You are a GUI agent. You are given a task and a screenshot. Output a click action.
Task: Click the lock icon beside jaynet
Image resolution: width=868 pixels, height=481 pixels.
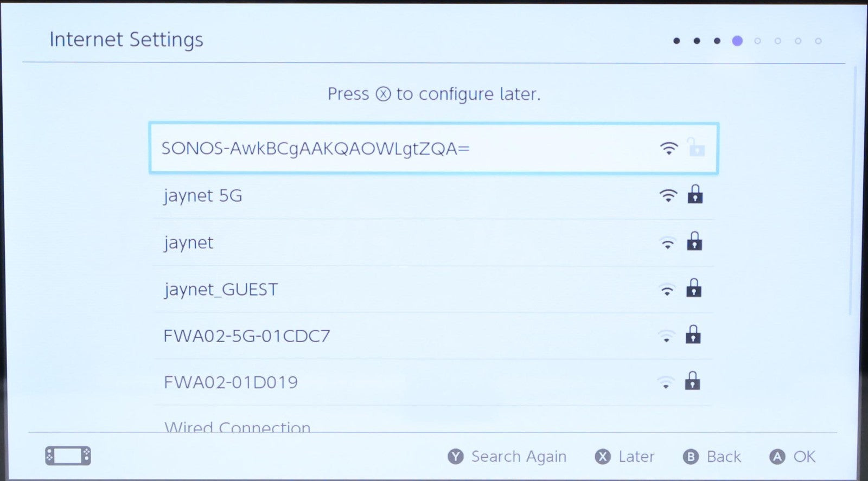694,242
